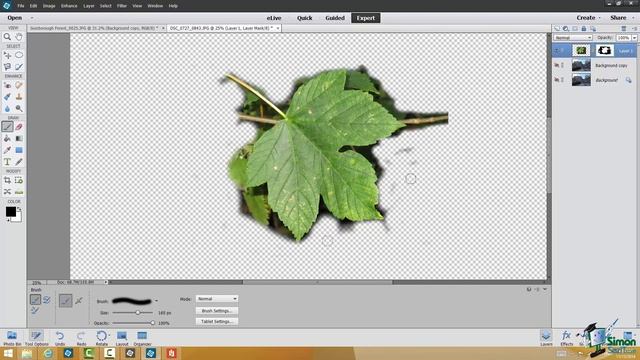Select the Pencil tool
This screenshot has width=640, height=360.
pyautogui.click(x=19, y=162)
